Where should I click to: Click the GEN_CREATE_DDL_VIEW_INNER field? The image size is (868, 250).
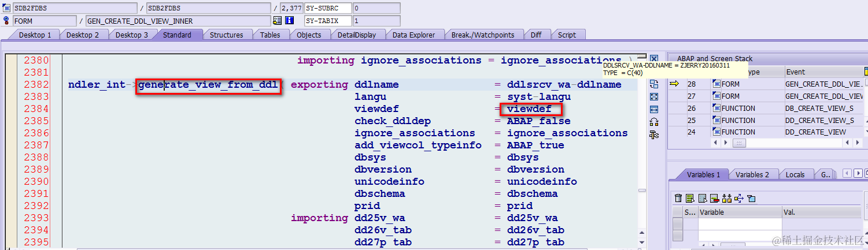pyautogui.click(x=178, y=21)
